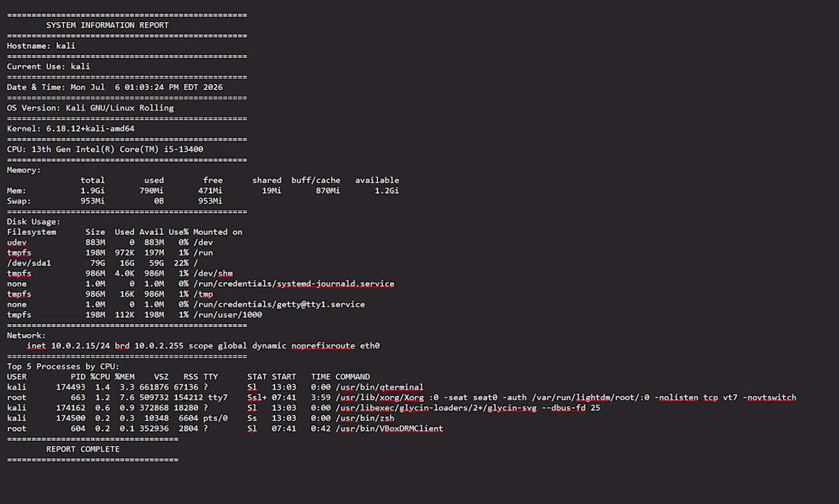Viewport: 839px width, 504px height.
Task: Click the 'Hostname: kali' line
Action: [41, 46]
